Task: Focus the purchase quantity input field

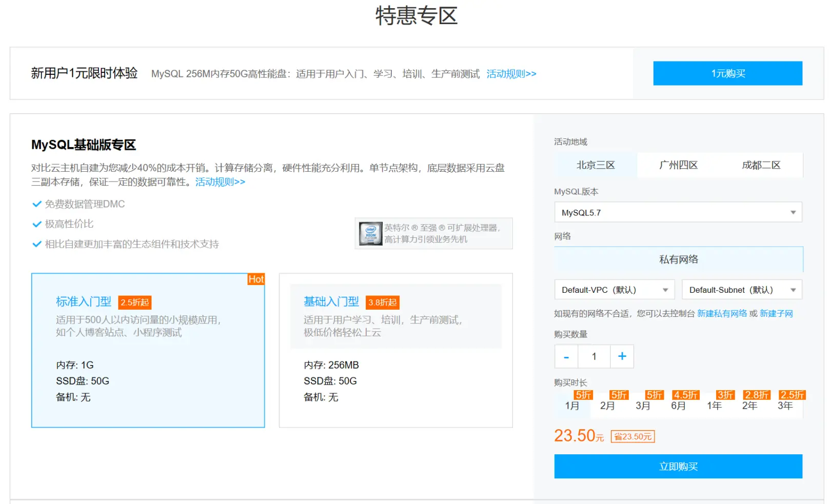Action: tap(594, 356)
